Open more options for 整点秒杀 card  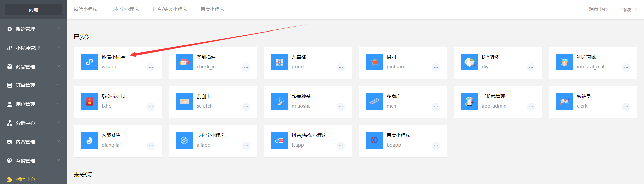[341, 107]
